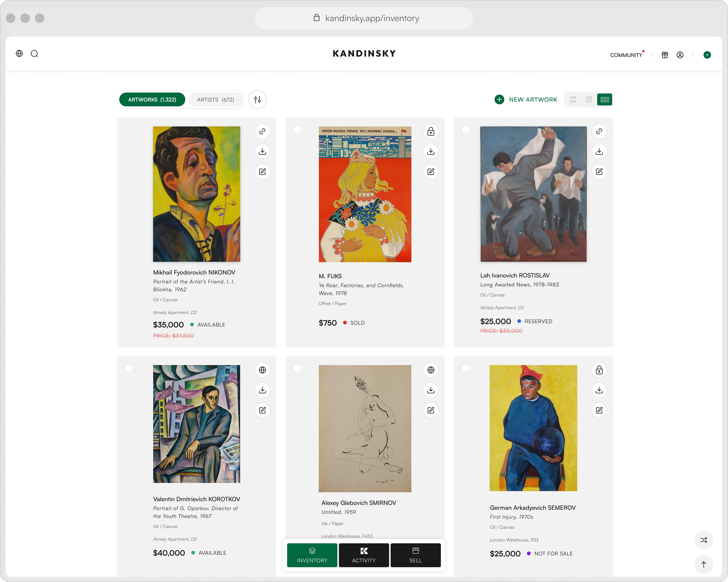Viewport: 728px width, 582px height.
Task: Click the New Artwork button
Action: pyautogui.click(x=526, y=99)
